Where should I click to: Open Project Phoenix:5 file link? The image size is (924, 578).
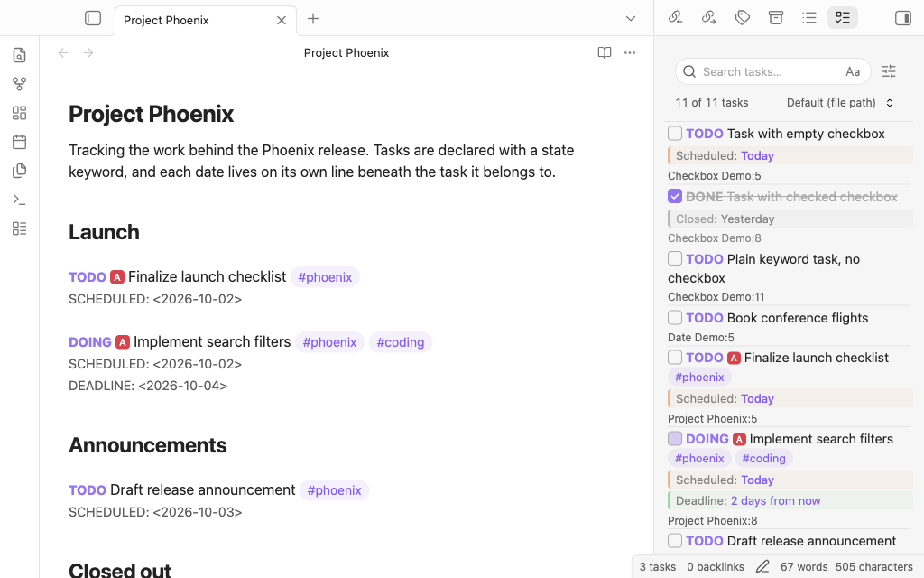pos(713,419)
